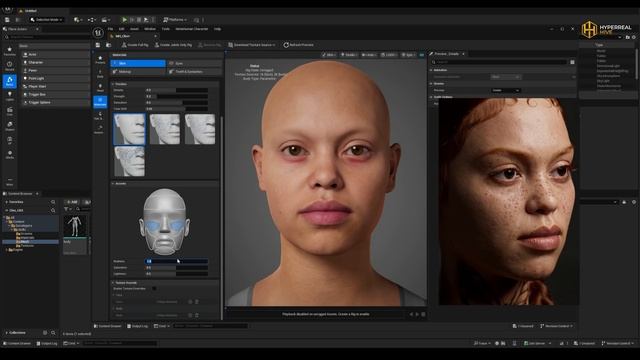Open settings icon beside Preview Details search

coord(572,62)
